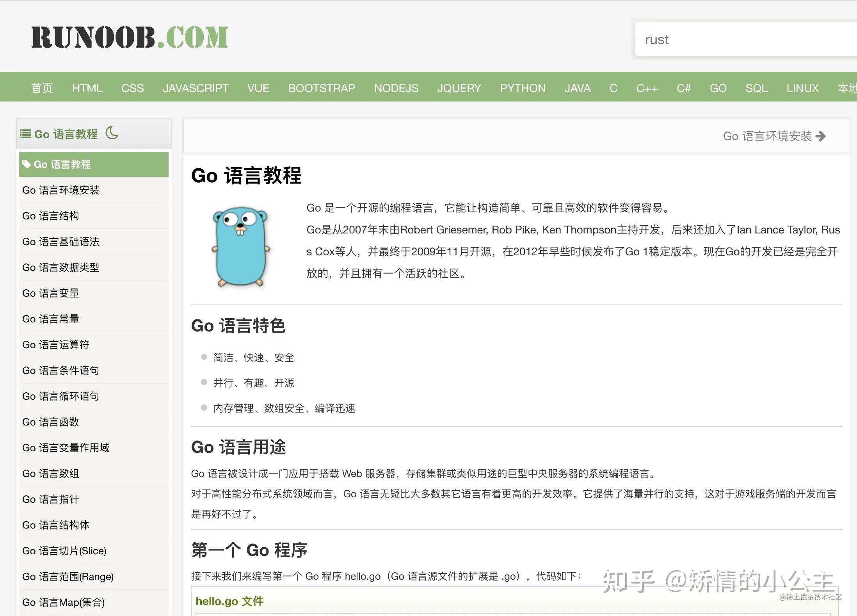Click the list icon beside Go 语言教程 header
This screenshot has height=616, width=857.
25,134
